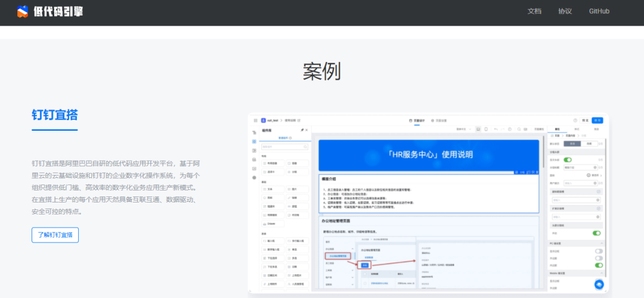This screenshot has width=644, height=298.
Task: Toggle first switch in PC 端设置 section
Action: point(599,251)
